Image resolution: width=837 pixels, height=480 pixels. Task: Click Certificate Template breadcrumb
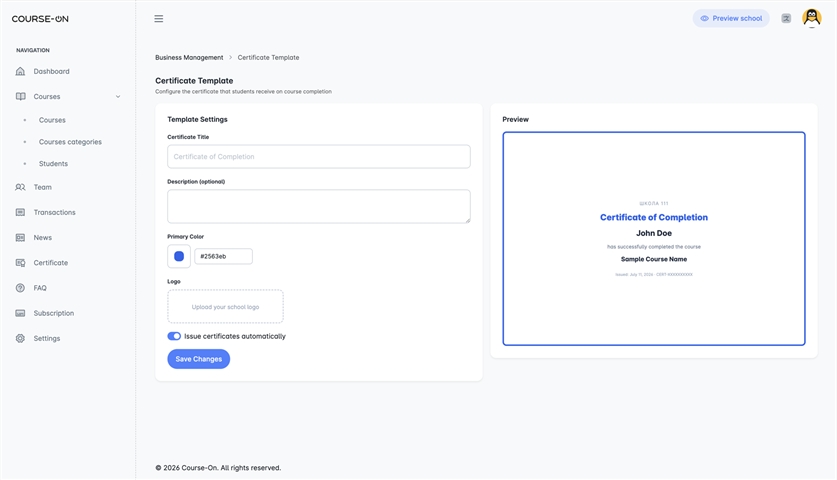[x=268, y=58]
